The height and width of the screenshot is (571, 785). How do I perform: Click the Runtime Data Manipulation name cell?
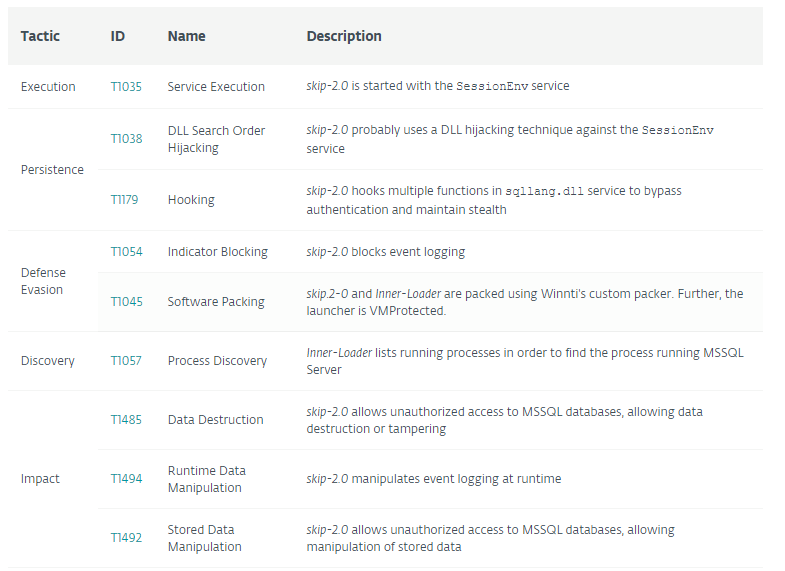[x=207, y=479]
